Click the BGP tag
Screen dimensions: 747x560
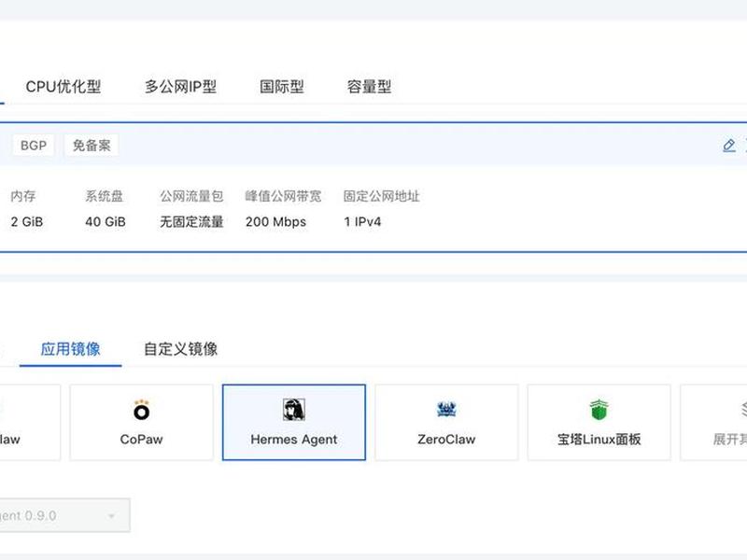click(34, 146)
